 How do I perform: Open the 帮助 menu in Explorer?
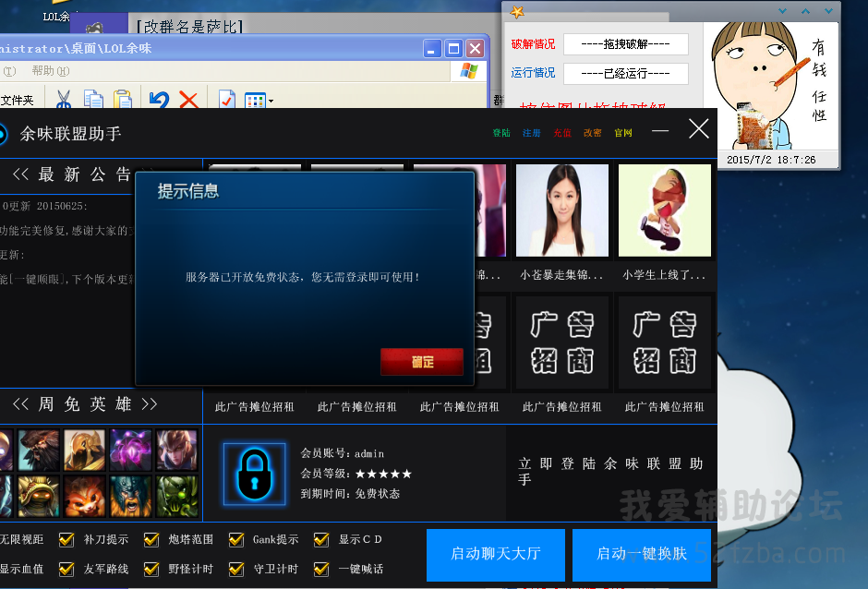[50, 71]
